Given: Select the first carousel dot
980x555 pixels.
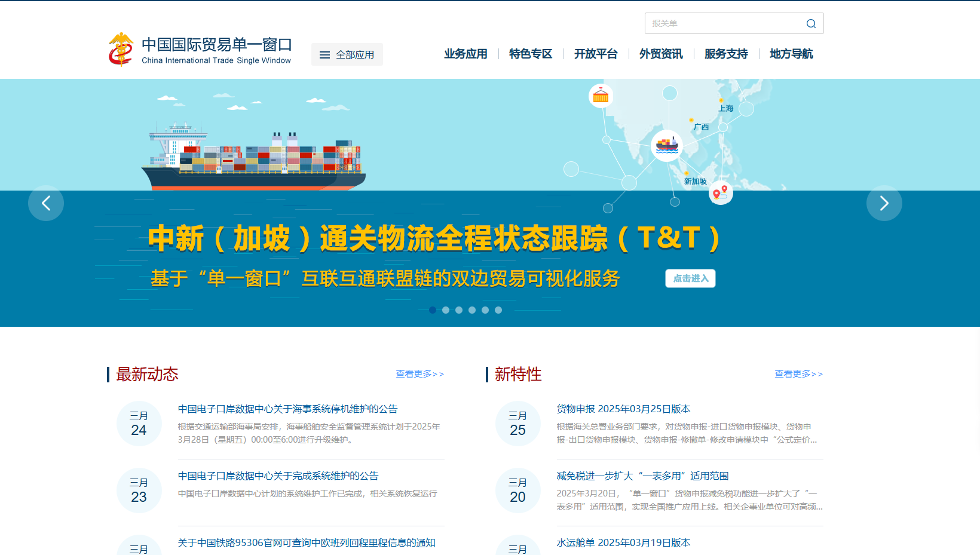Looking at the screenshot, I should (x=433, y=310).
